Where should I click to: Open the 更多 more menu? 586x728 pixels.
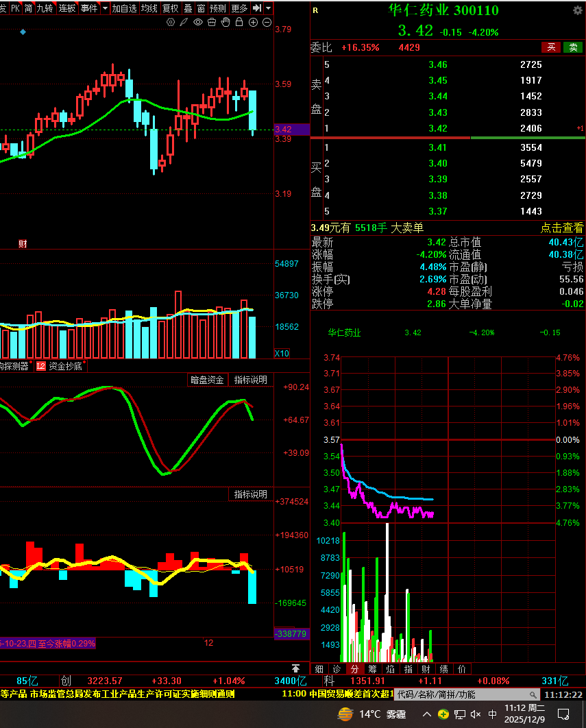[x=240, y=8]
